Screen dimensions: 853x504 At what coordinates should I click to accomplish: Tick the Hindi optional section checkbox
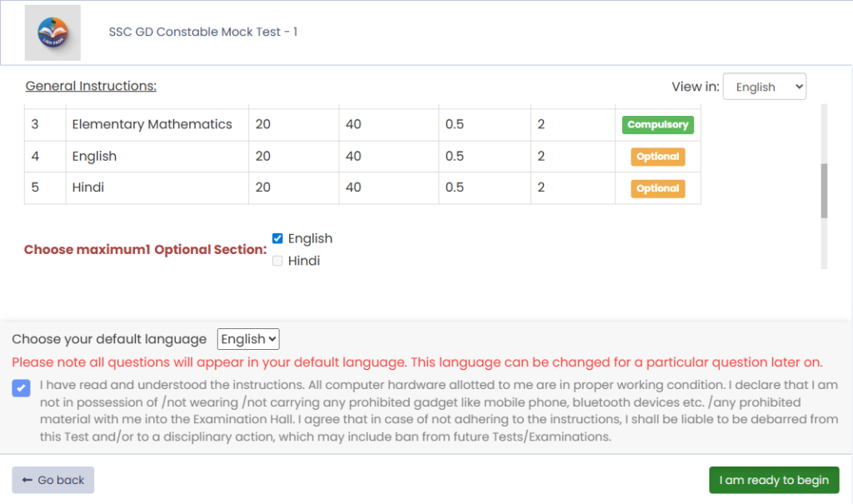[278, 261]
